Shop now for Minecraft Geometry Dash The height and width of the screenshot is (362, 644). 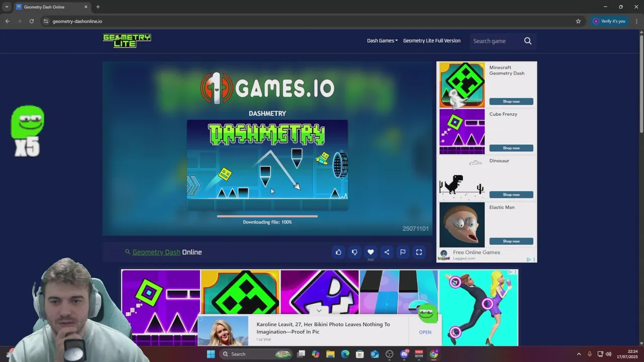point(511,101)
